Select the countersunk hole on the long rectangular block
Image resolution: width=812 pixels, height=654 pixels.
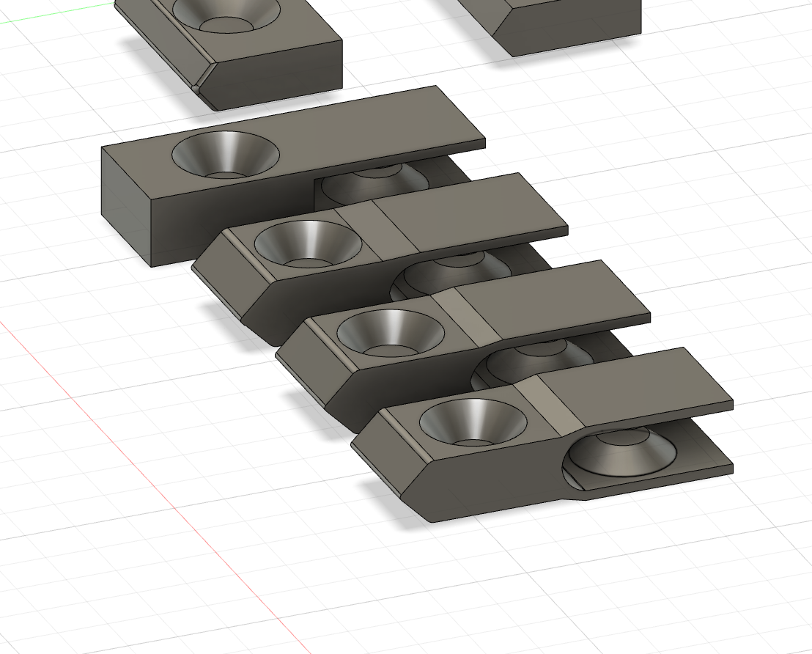click(x=226, y=155)
